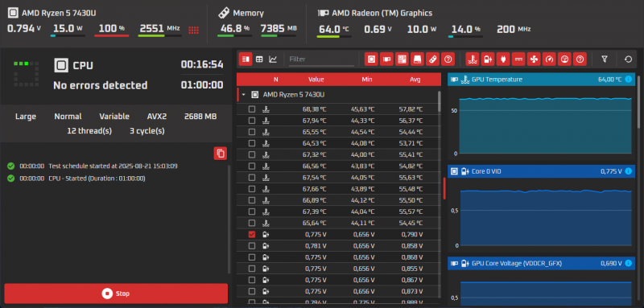Check the 0,781 V voltage row checkbox
Screen dimensions: 644x308
coord(252,245)
